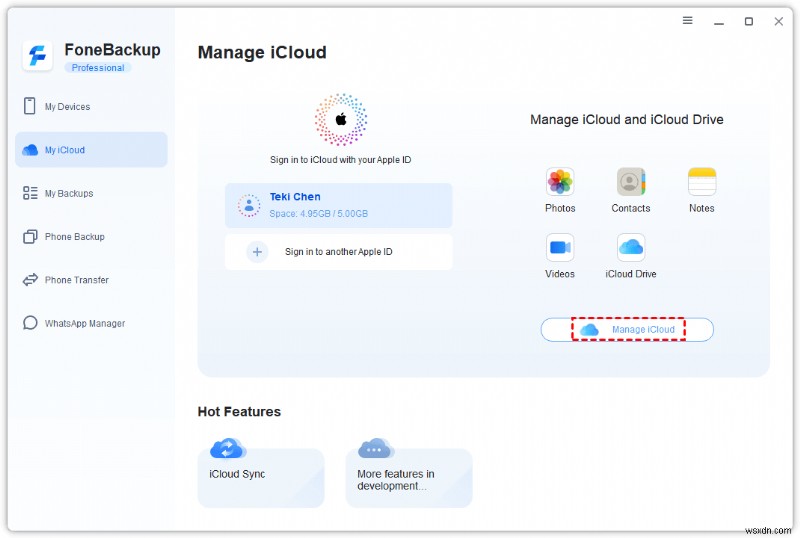This screenshot has width=800, height=538.
Task: Open the iCloud Sync feature card
Action: point(261,477)
